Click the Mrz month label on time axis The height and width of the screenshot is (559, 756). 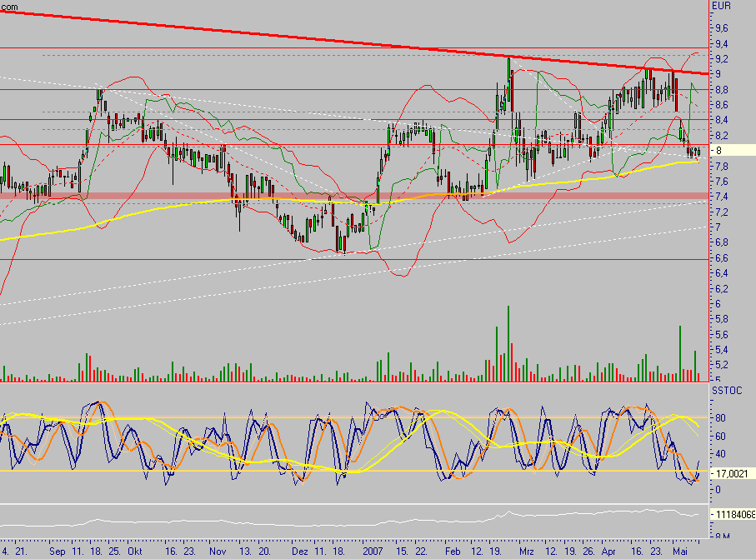527,551
